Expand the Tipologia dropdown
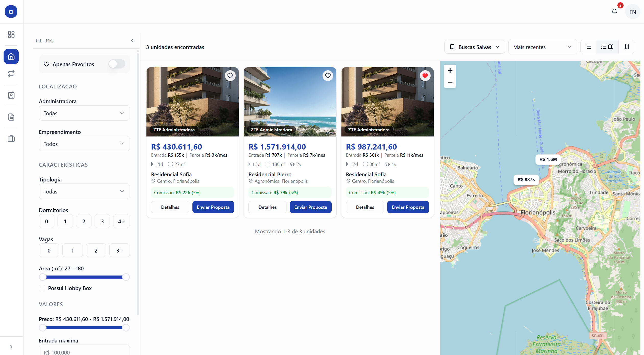Image resolution: width=644 pixels, height=355 pixels. pyautogui.click(x=84, y=191)
